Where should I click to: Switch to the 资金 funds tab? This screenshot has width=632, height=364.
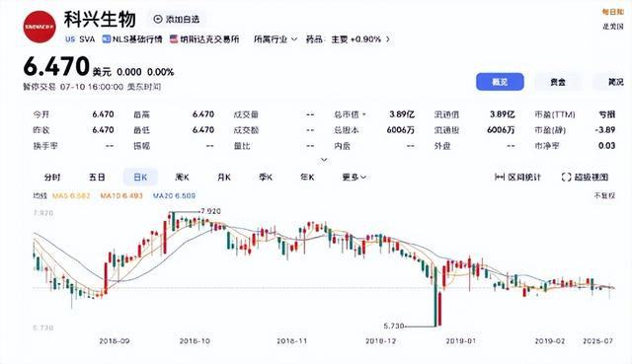click(558, 82)
